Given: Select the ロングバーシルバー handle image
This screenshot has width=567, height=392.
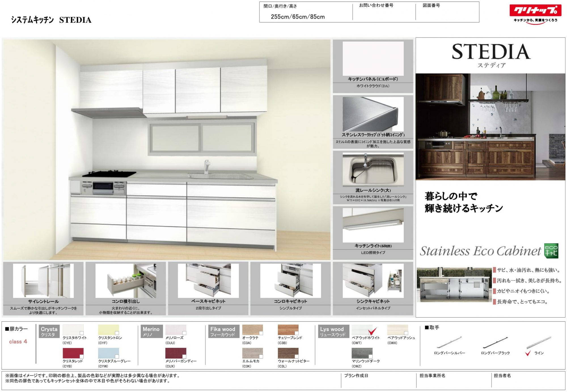Looking at the screenshot, I should (x=449, y=342).
